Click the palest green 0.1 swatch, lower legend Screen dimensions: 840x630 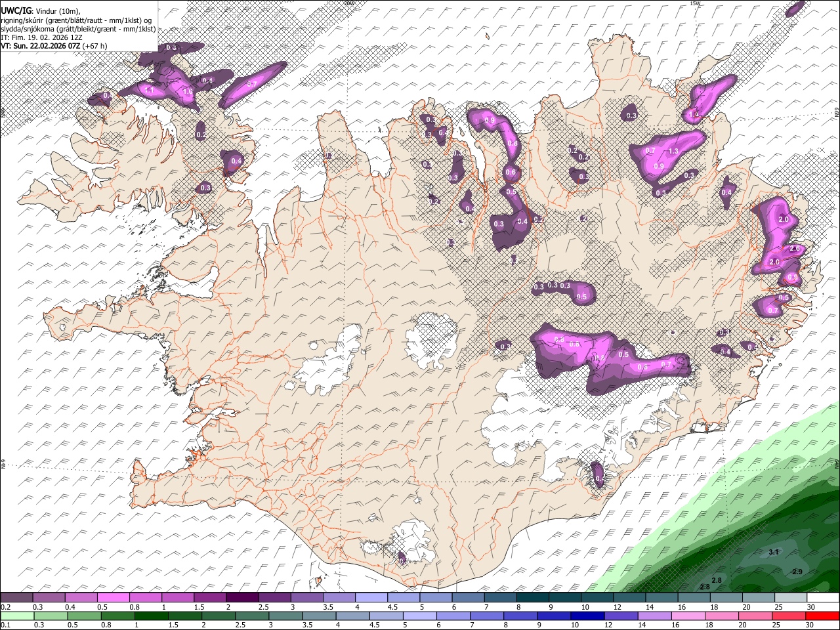tap(17, 616)
